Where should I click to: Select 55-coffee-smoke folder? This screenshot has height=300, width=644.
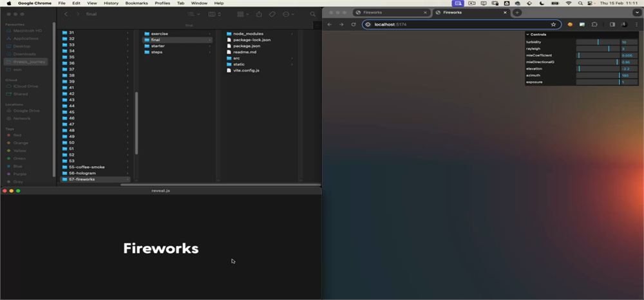click(x=95, y=167)
